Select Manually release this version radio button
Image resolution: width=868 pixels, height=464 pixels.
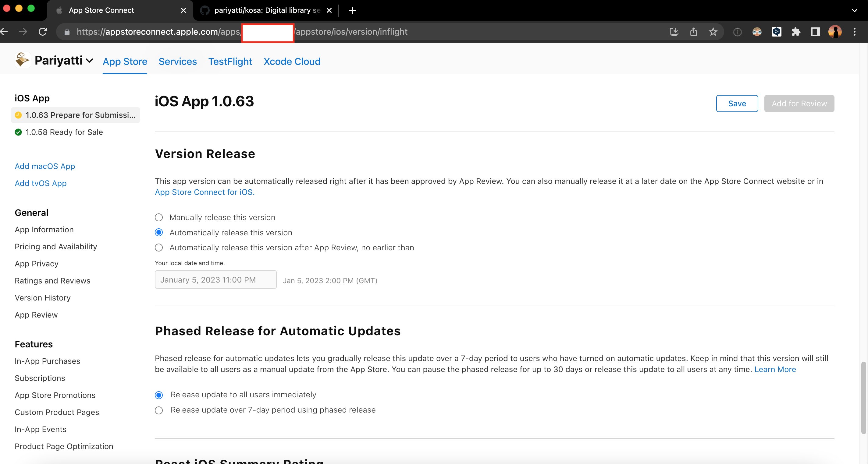pyautogui.click(x=159, y=217)
